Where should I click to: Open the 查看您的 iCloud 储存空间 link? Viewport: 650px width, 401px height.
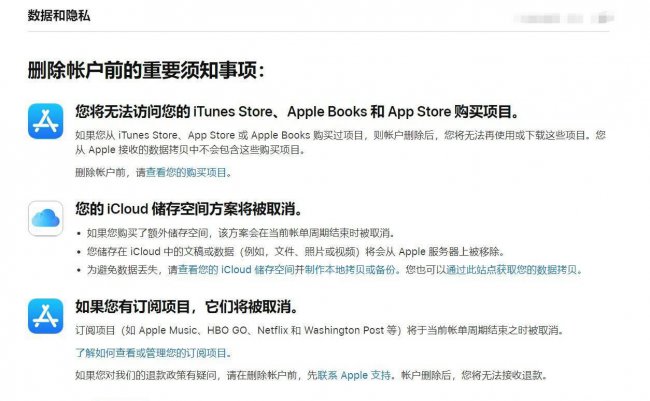click(236, 270)
